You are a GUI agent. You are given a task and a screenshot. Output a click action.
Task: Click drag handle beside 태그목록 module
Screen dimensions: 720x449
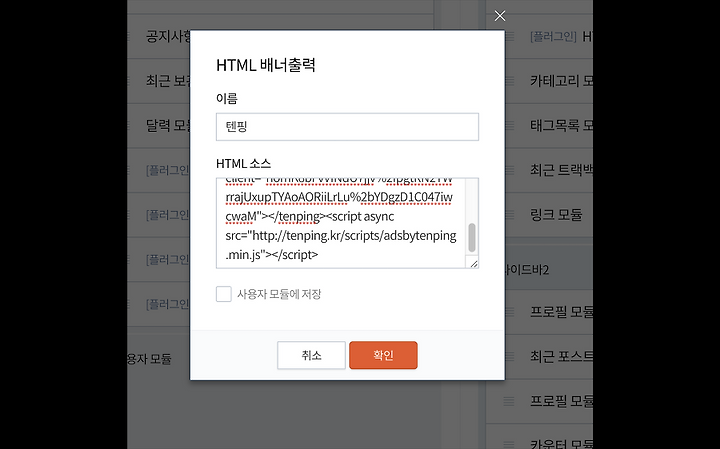(x=509, y=125)
